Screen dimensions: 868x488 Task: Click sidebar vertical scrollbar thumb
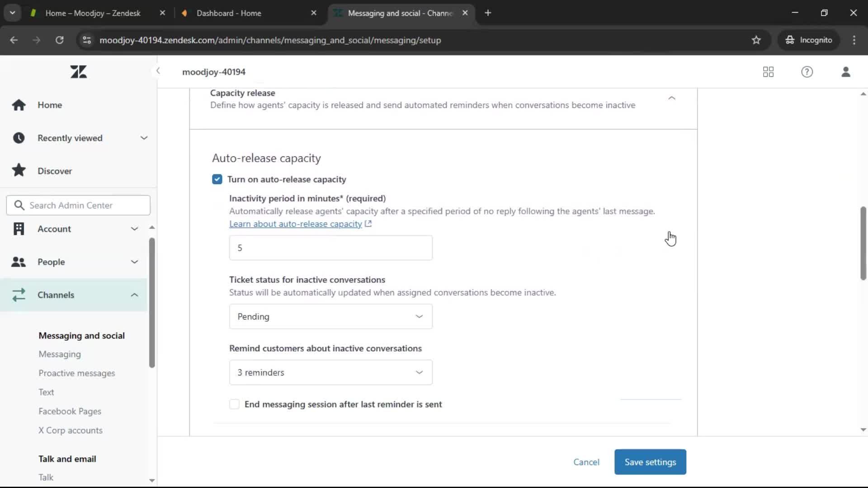[x=152, y=302]
